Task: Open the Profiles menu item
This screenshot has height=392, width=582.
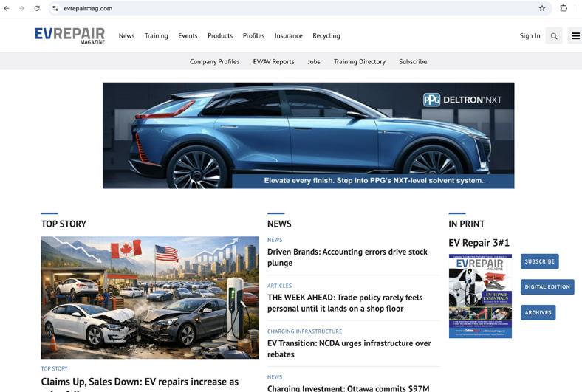Action: pos(253,35)
